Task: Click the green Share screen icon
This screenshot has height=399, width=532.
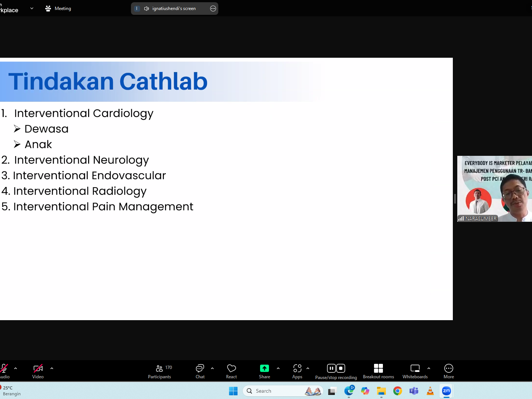Action: tap(264, 368)
